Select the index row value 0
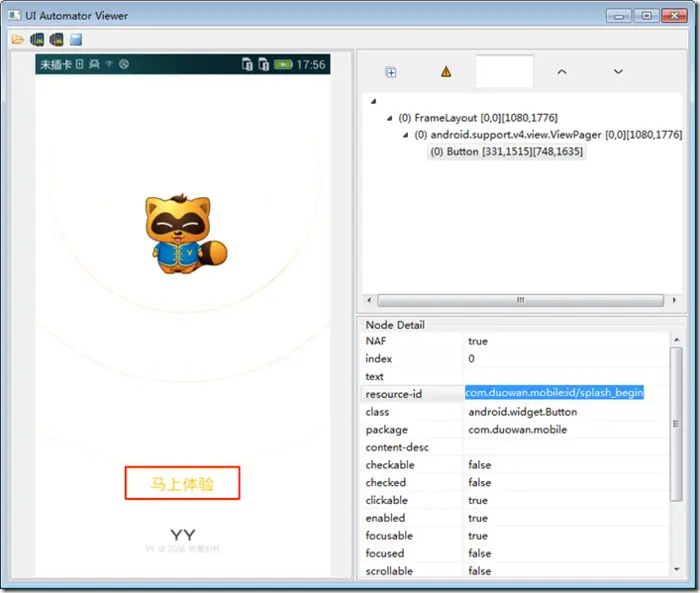This screenshot has width=700, height=593. pyautogui.click(x=471, y=359)
